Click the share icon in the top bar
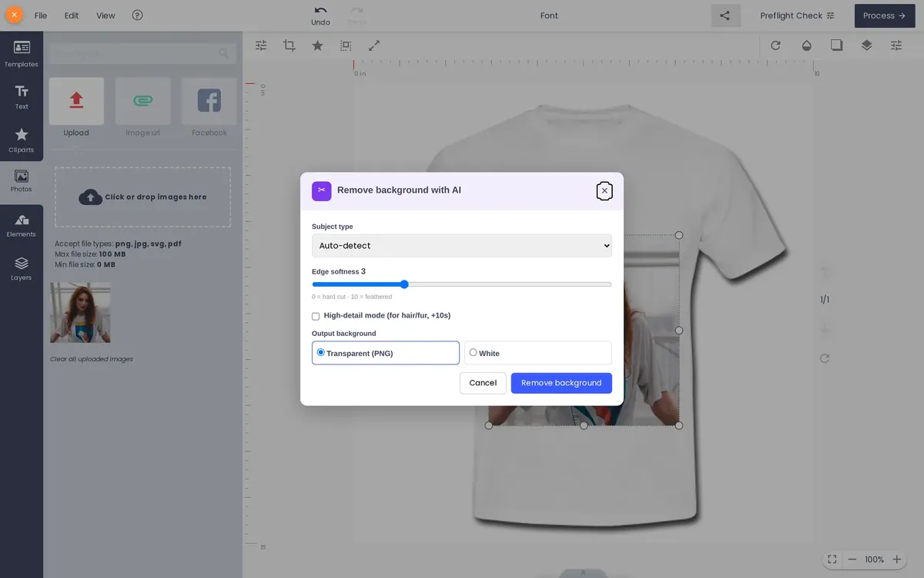Screen dimensions: 924x578 click(725, 15)
